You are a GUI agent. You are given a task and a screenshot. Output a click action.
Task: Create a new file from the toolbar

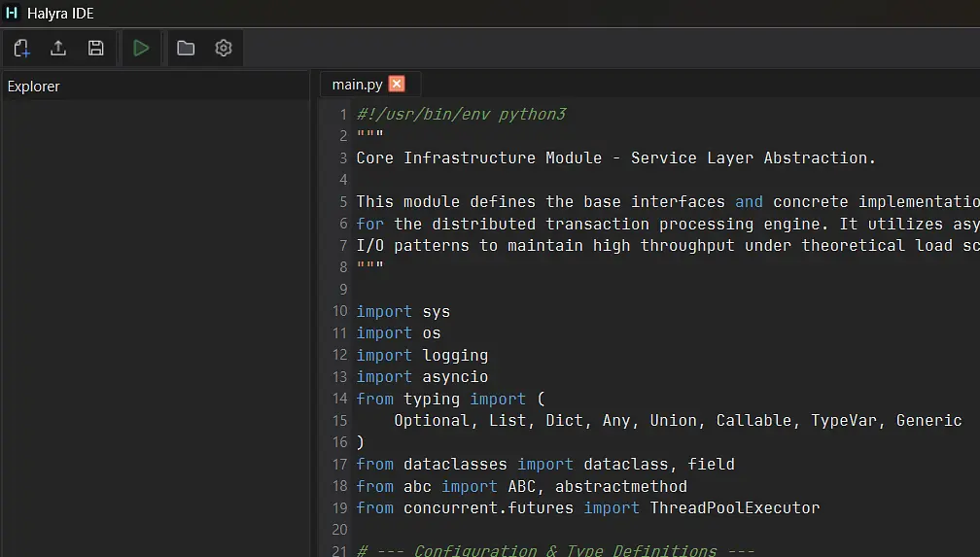click(22, 48)
